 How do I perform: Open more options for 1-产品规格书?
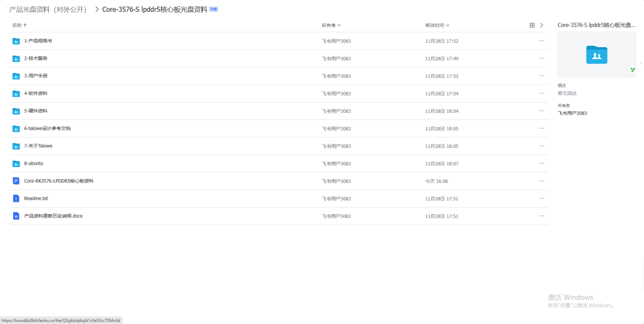coord(541,41)
